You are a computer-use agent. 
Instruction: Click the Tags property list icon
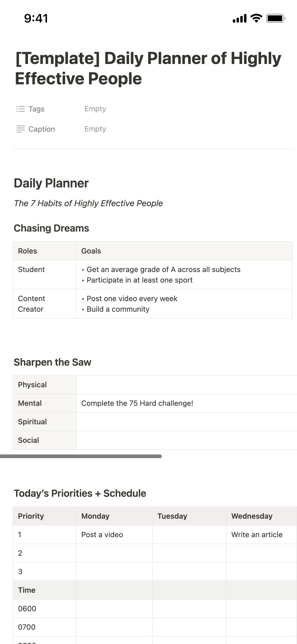[x=20, y=109]
